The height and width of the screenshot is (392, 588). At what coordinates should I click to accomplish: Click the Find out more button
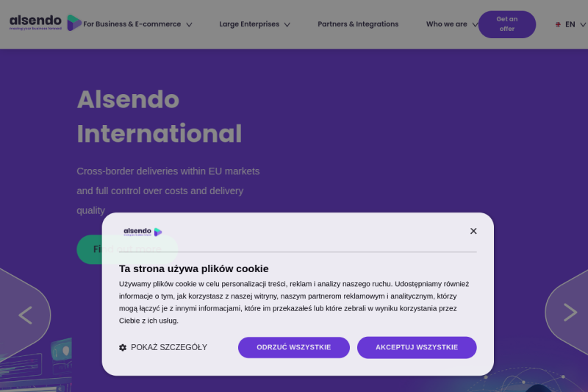pos(127,249)
